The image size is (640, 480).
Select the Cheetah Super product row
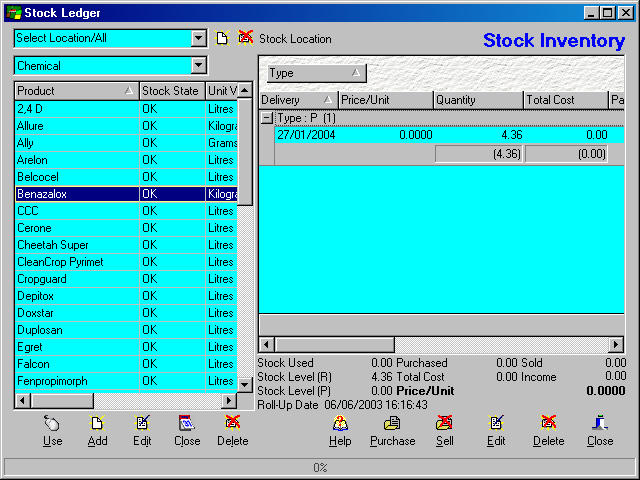[x=126, y=245]
